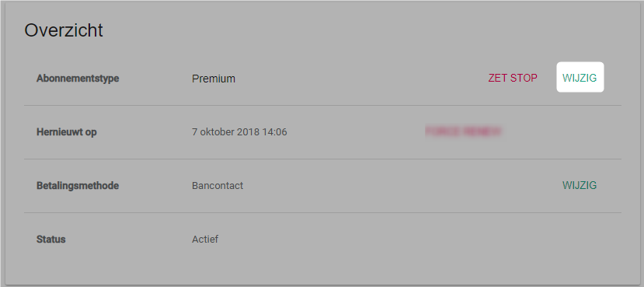
Task: Click the red ZET STOP button
Action: coord(513,78)
